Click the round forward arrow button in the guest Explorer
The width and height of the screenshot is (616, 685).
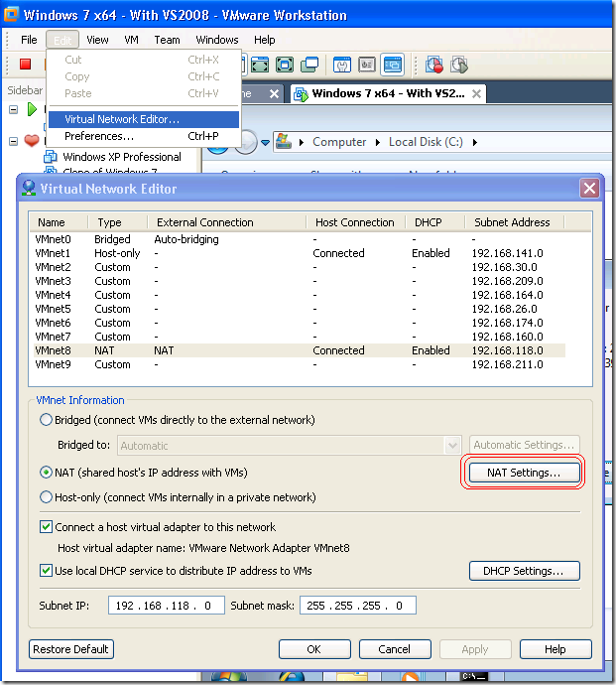point(246,142)
